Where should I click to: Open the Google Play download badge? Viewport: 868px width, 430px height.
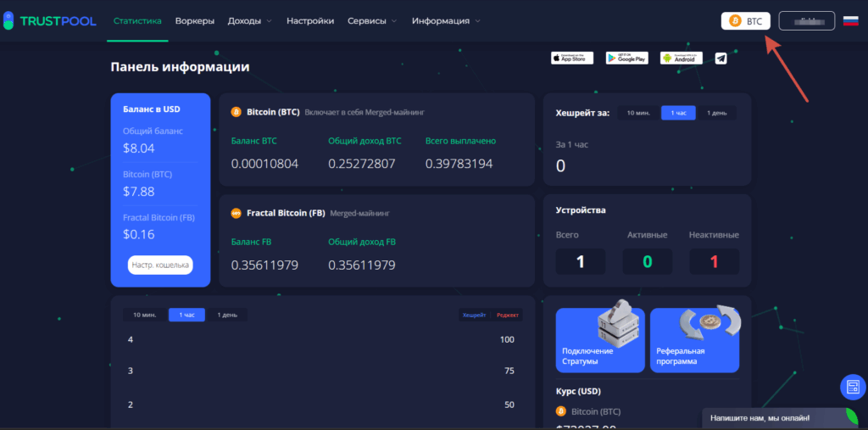tap(626, 58)
